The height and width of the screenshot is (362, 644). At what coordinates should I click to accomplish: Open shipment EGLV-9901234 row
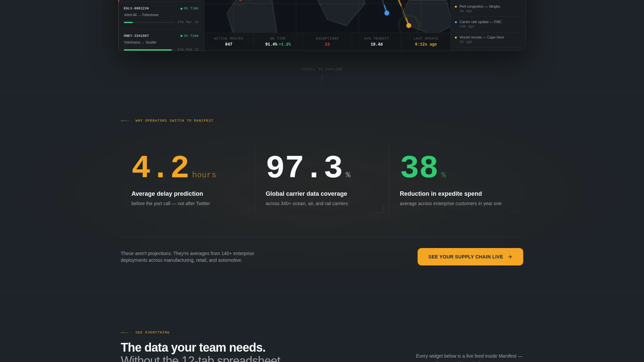[161, 15]
